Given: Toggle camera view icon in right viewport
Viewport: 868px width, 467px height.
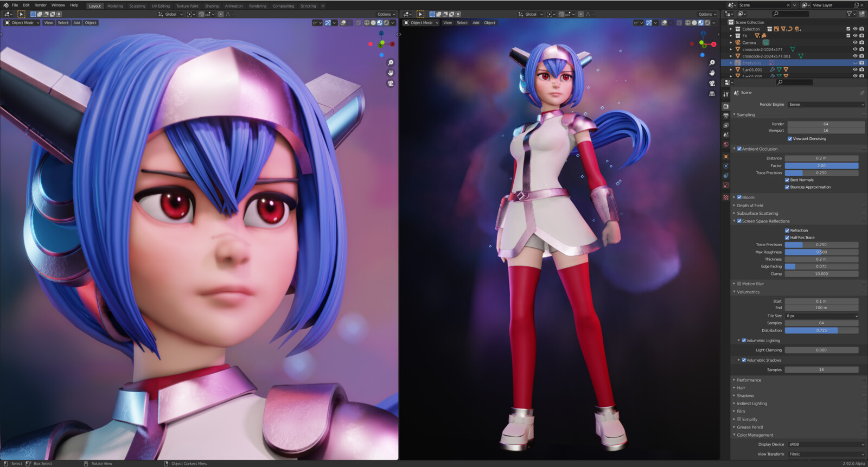Looking at the screenshot, I should coord(712,84).
